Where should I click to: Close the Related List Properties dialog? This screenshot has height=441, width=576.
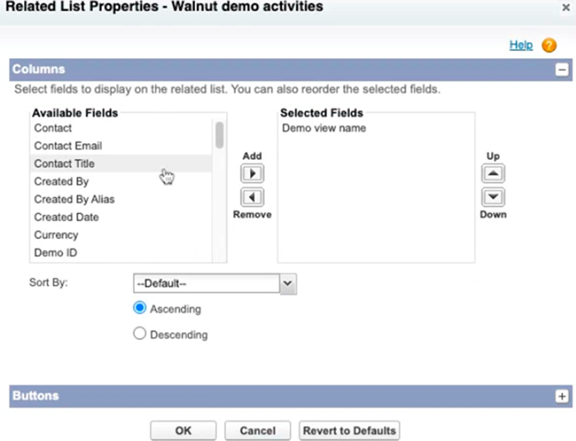566,7
